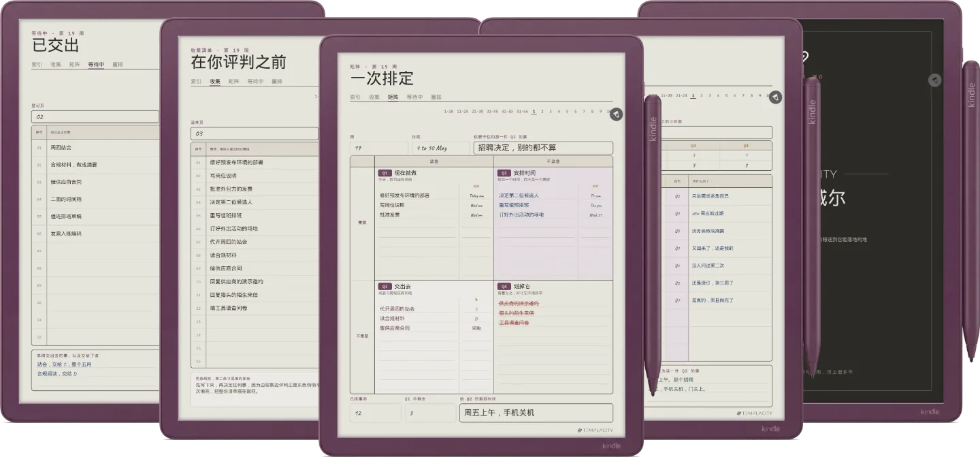Click row 周四站会 on the 已交出 page
The width and height of the screenshot is (980, 457).
point(95,147)
